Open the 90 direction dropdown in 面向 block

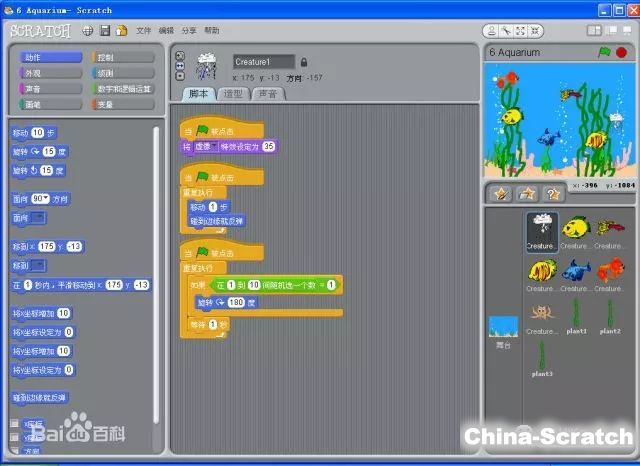point(42,199)
